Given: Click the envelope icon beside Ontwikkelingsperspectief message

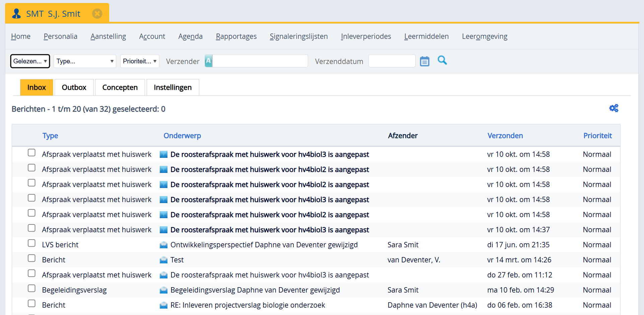Looking at the screenshot, I should 163,245.
